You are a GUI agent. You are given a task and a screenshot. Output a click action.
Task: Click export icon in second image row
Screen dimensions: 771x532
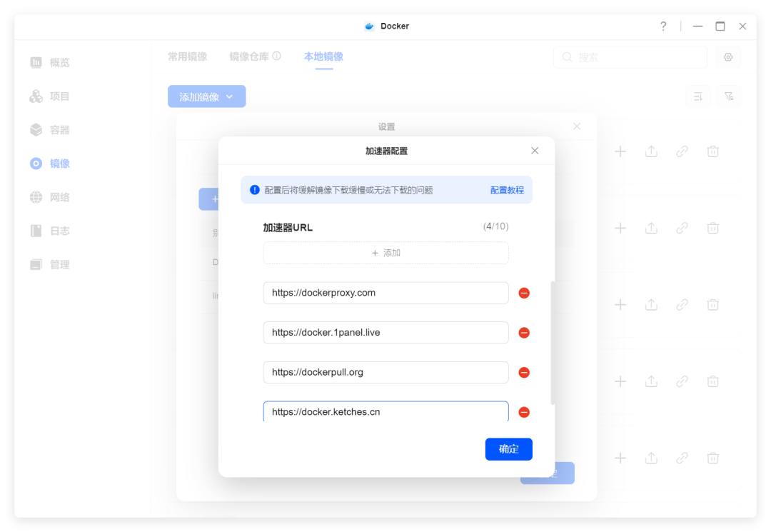651,228
